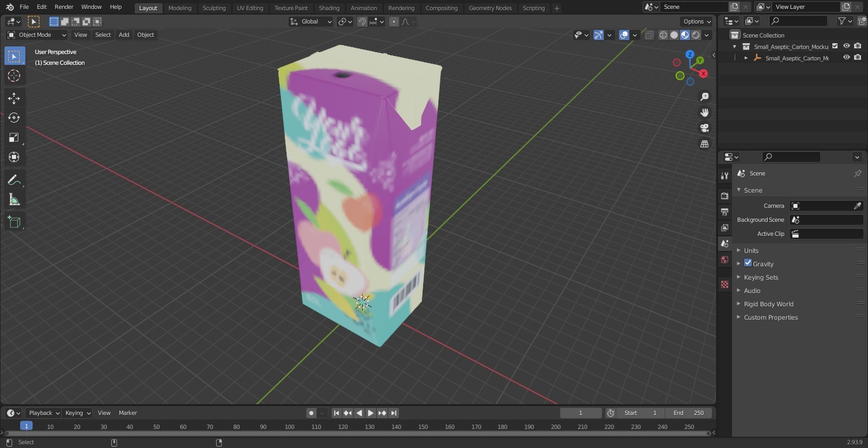
Task: Select the Select Box tool in toolbar
Action: click(14, 56)
